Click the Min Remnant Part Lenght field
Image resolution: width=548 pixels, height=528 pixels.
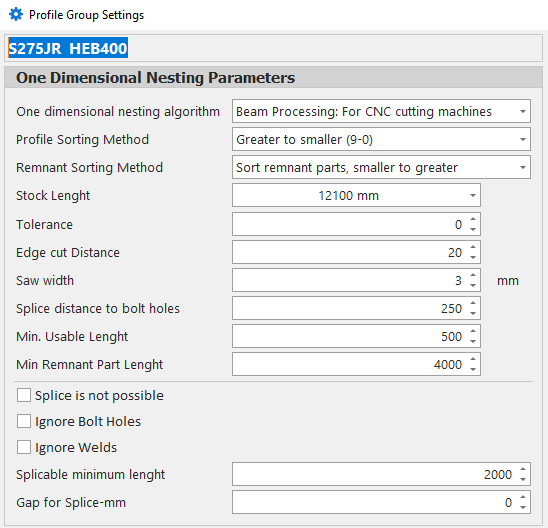point(350,364)
